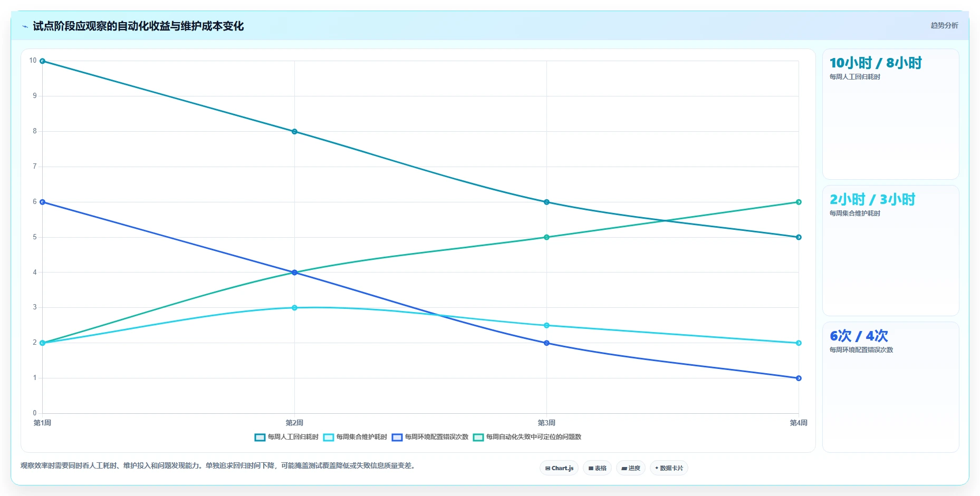Select the 第2周 maintenance time point at 3
The height and width of the screenshot is (496, 980).
point(294,308)
